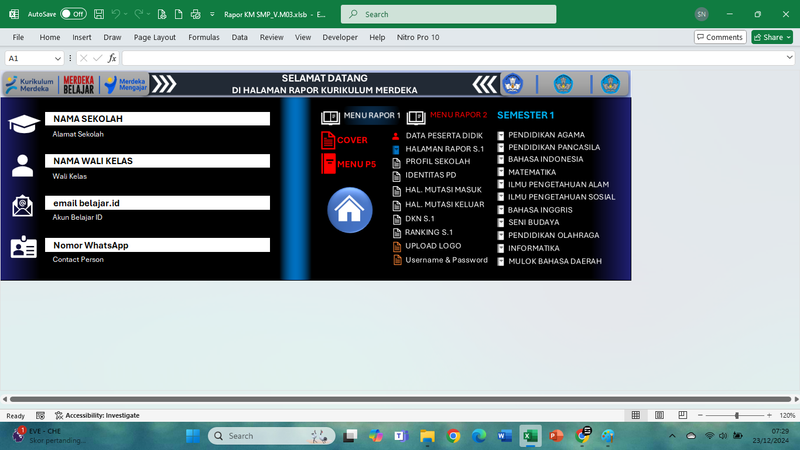The width and height of the screenshot is (800, 450).
Task: Click the Home icon in the dashboard
Action: (x=350, y=210)
